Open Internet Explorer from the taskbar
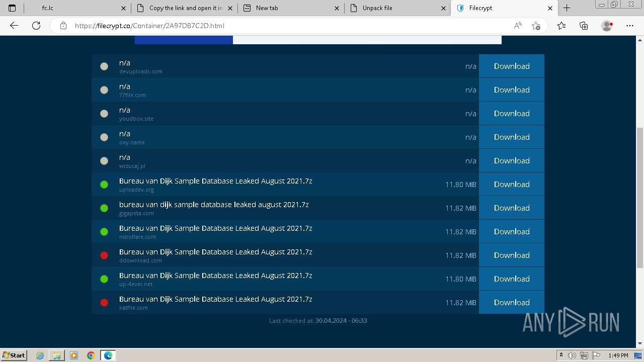The height and width of the screenshot is (362, 644). coord(40,355)
